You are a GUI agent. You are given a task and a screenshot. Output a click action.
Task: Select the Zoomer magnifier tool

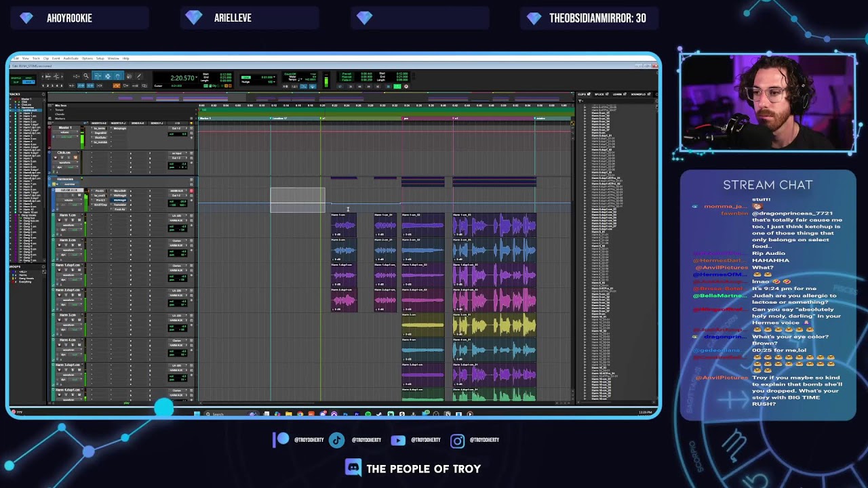[85, 77]
